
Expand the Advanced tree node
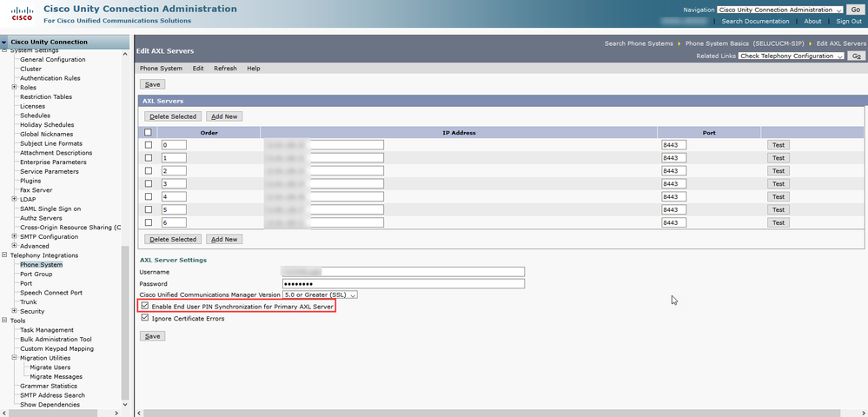14,246
